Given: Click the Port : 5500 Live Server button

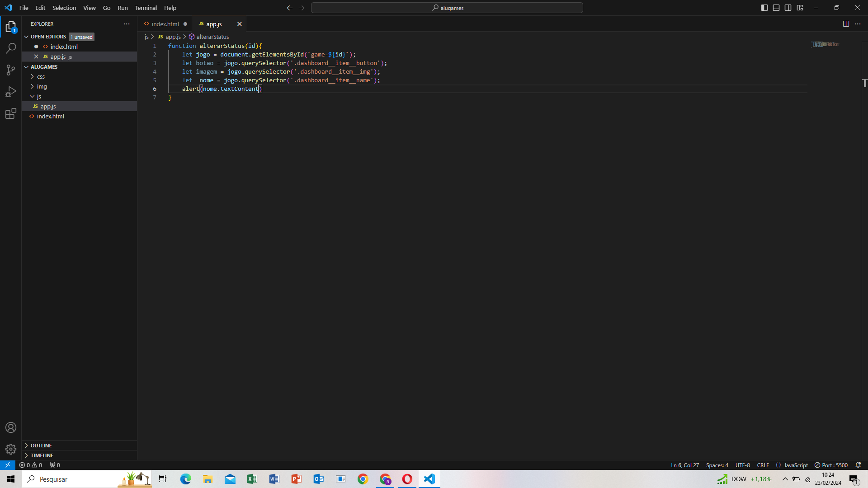Looking at the screenshot, I should click(831, 465).
